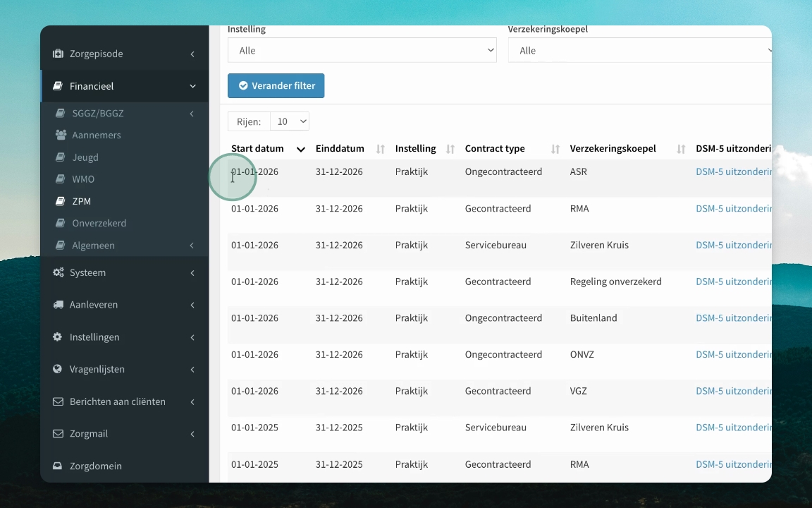Click the ONVZ insurer cell

(x=582, y=355)
